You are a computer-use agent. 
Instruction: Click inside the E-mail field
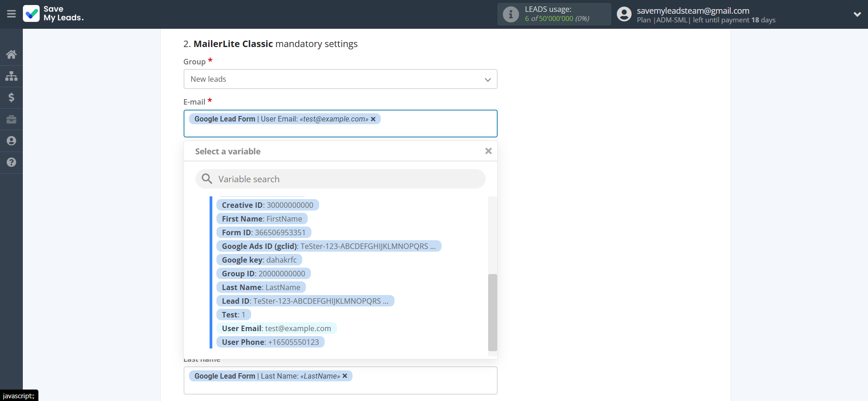coord(340,123)
